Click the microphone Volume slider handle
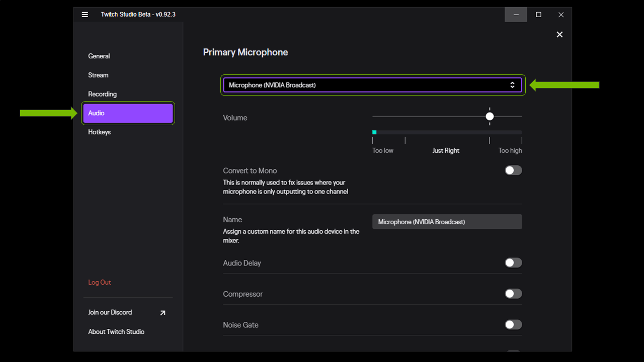 (x=490, y=116)
